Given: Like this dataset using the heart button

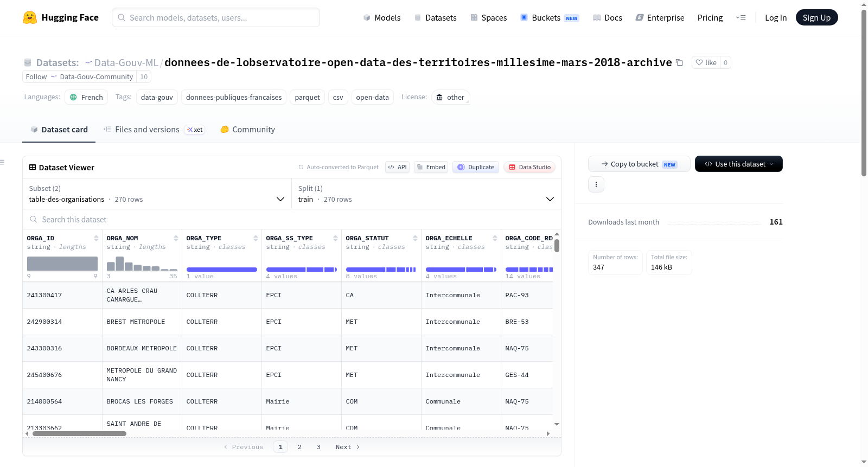Looking at the screenshot, I should pos(706,62).
